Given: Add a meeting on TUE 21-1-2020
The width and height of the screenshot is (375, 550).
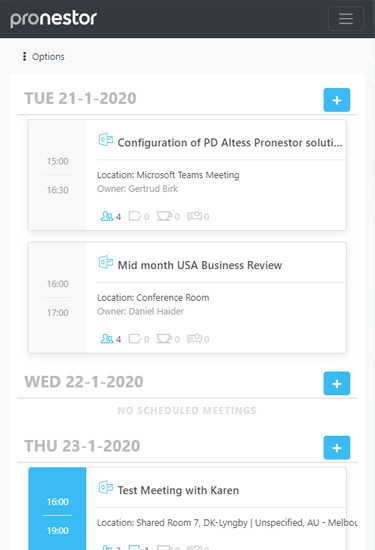Looking at the screenshot, I should click(336, 100).
